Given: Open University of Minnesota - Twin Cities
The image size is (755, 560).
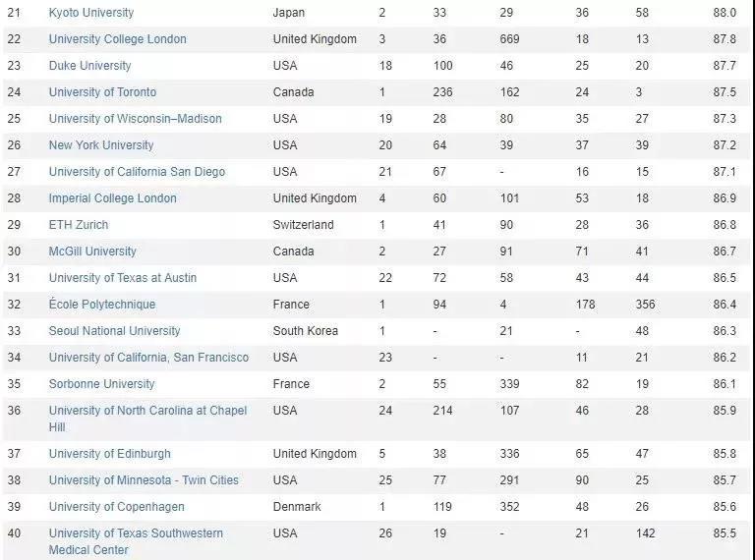Looking at the screenshot, I should click(x=144, y=480).
